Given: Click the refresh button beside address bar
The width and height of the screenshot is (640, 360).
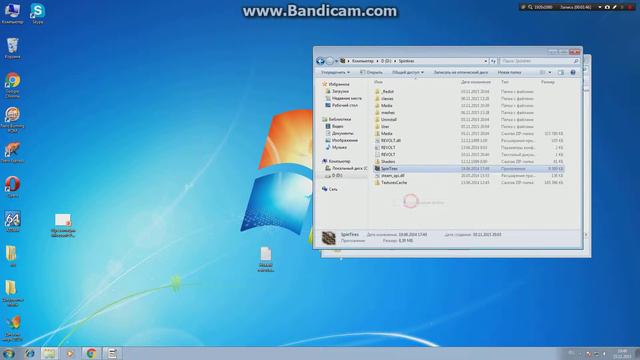Looking at the screenshot, I should coord(493,61).
